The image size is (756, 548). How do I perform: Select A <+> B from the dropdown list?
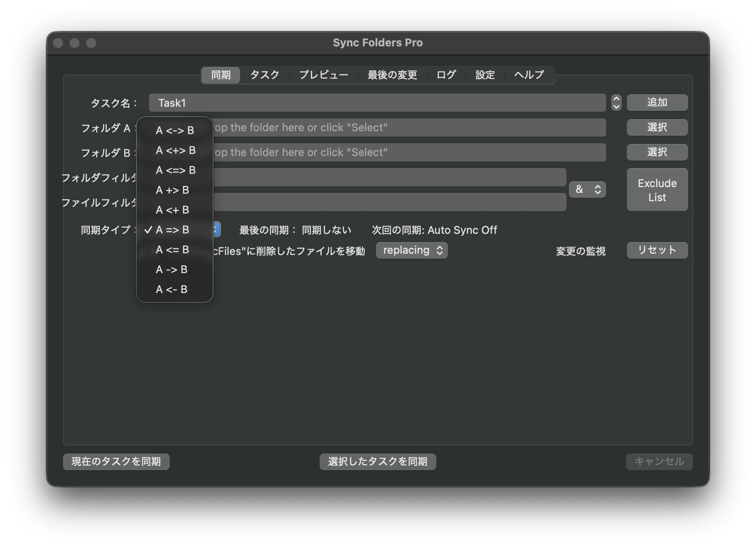pos(175,150)
